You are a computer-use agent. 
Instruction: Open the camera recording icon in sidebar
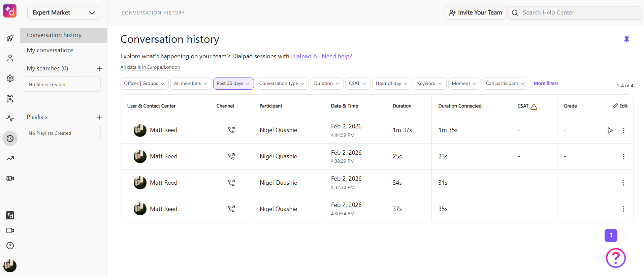click(x=10, y=179)
